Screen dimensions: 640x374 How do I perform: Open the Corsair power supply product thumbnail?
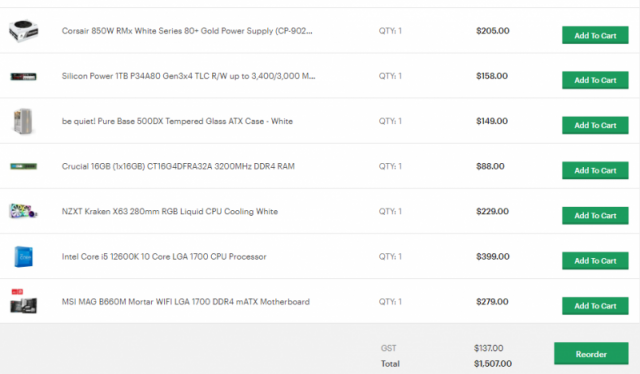tap(24, 31)
